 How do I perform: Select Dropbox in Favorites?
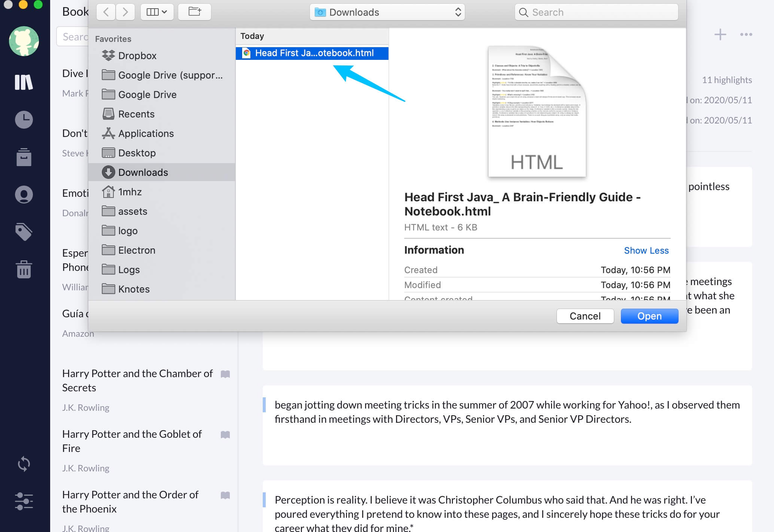pos(162,55)
